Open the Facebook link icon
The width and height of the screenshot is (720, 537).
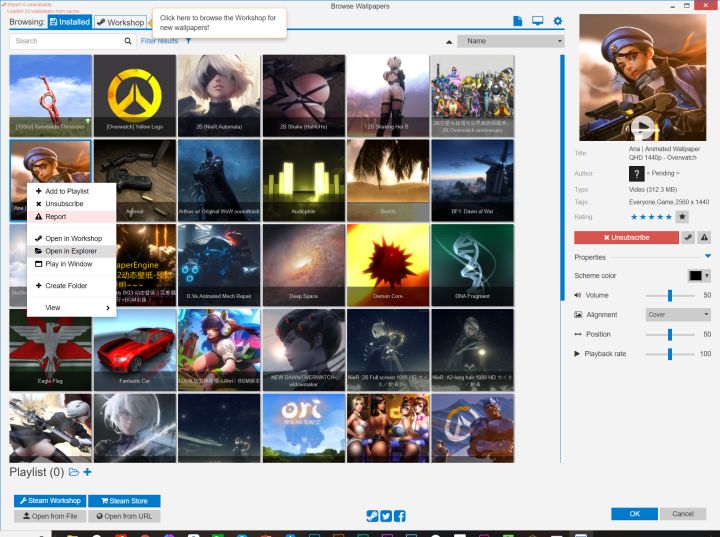(400, 516)
